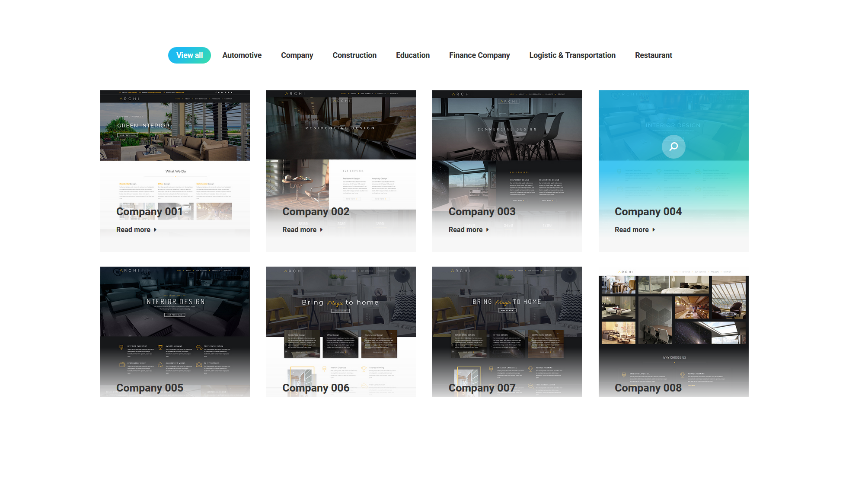Click arrow icon next to Company 003 Read more
Screen dimensions: 868x484
pyautogui.click(x=488, y=230)
